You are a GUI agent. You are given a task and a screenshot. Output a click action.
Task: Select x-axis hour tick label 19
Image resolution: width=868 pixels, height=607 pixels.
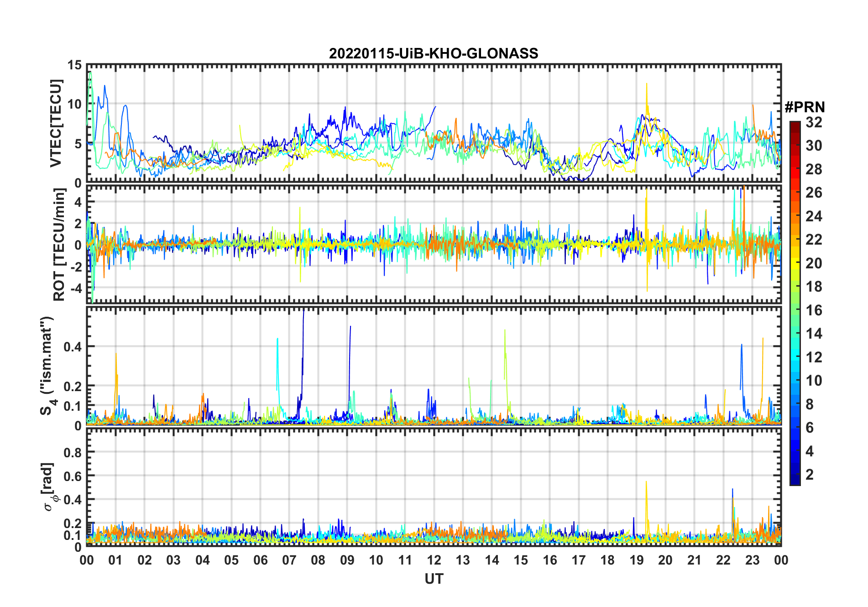tap(637, 560)
